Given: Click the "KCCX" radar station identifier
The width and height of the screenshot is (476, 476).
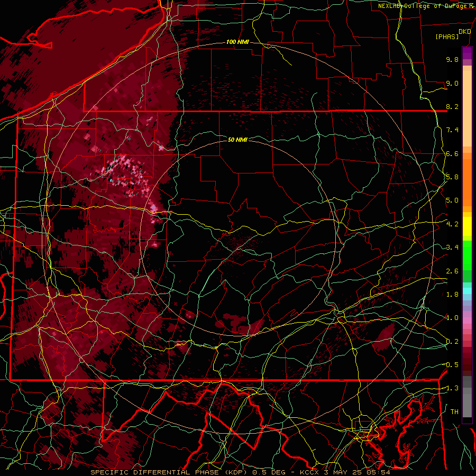Looking at the screenshot, I should click(x=309, y=472).
